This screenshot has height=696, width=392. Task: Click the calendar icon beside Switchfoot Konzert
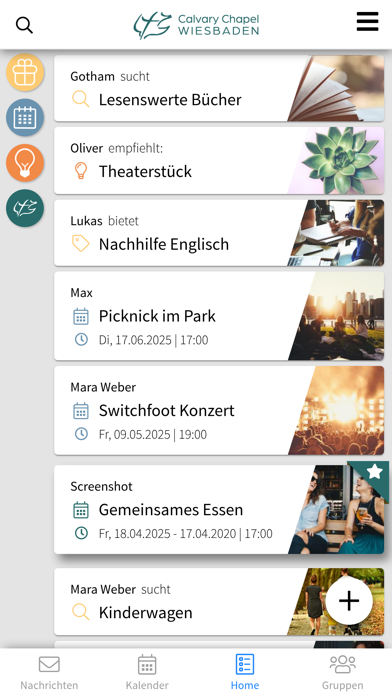81,411
